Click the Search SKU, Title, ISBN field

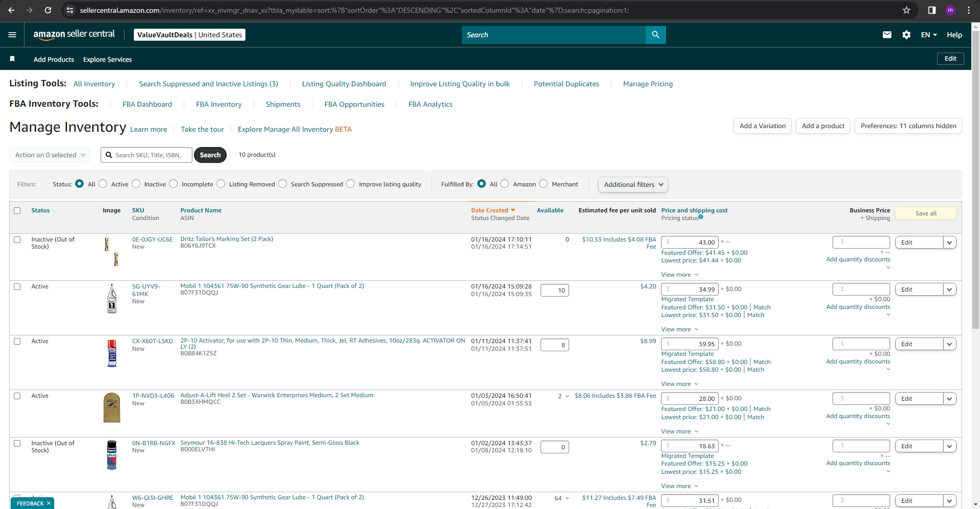(x=146, y=155)
